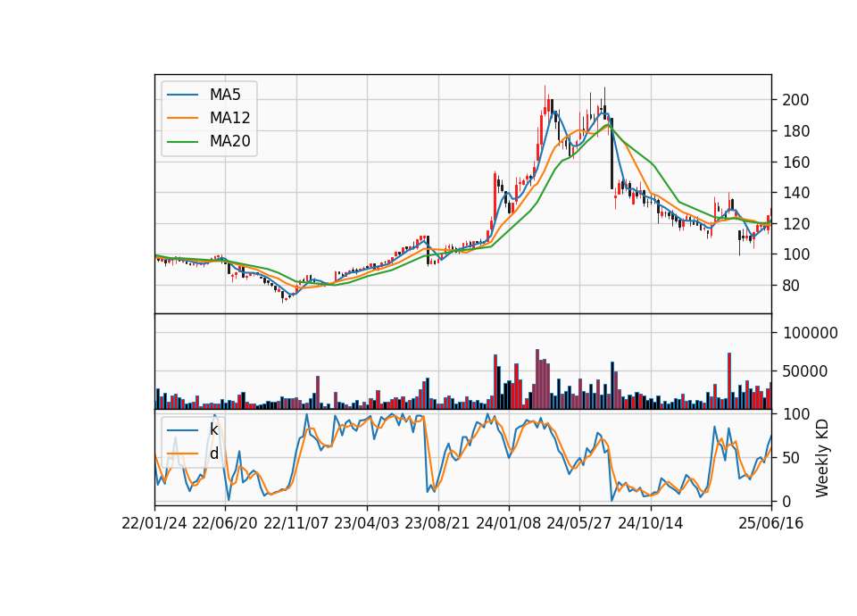Click the MA20 legend label
This screenshot has height=616, width=857.
(x=229, y=142)
